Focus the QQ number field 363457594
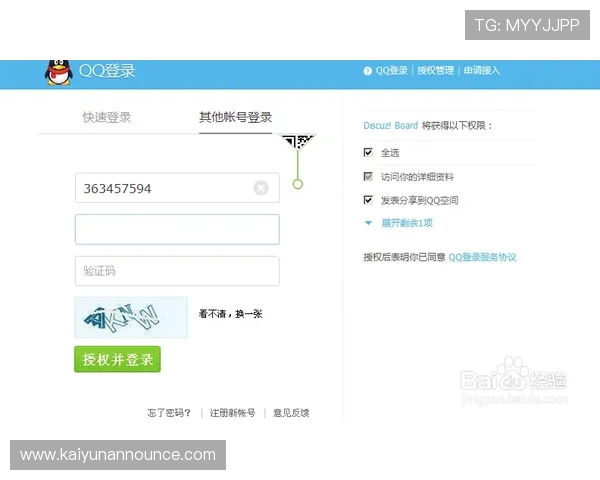 (177, 188)
